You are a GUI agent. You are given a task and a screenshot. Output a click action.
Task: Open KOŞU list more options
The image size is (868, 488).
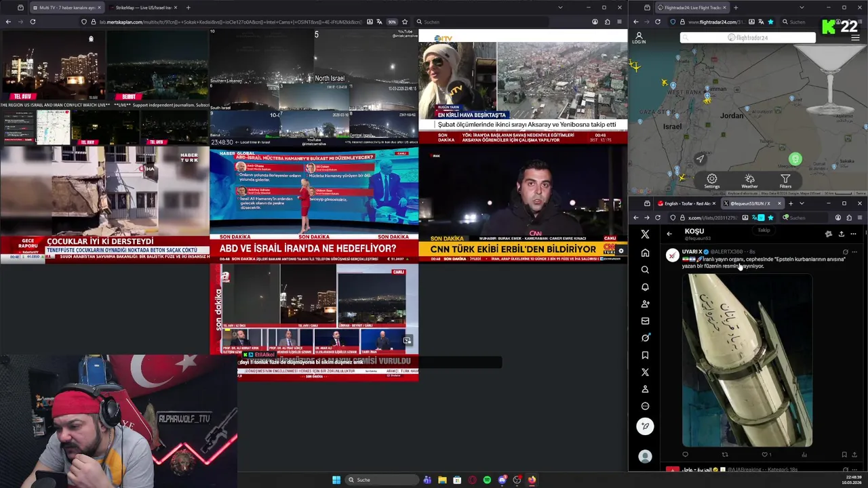pyautogui.click(x=853, y=234)
